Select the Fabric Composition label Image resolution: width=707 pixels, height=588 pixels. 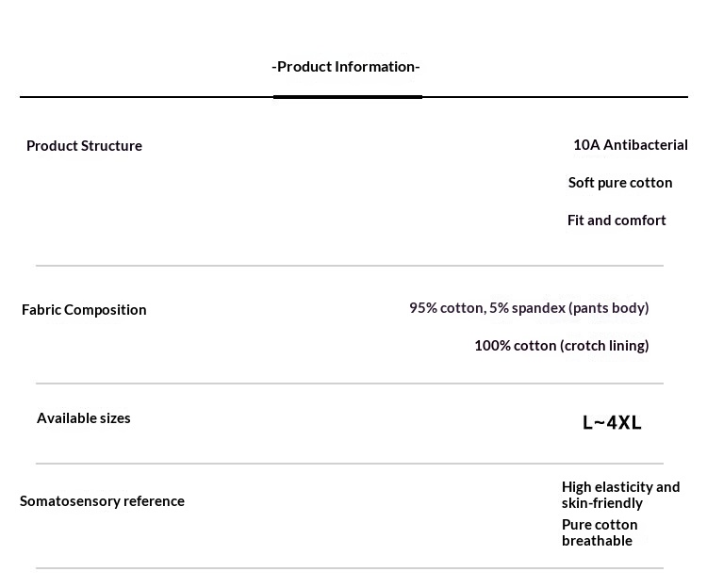(x=84, y=309)
